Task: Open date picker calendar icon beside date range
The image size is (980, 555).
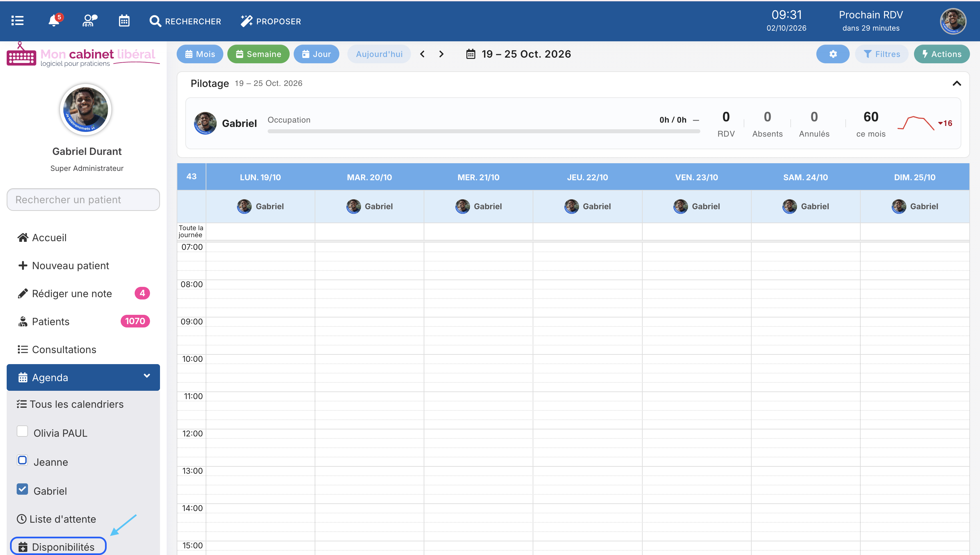Action: (x=471, y=54)
